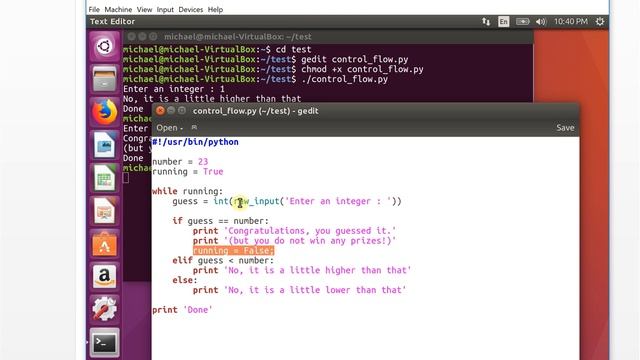
Task: Click 'No, it is a little higher than that' string
Action: coord(318,270)
